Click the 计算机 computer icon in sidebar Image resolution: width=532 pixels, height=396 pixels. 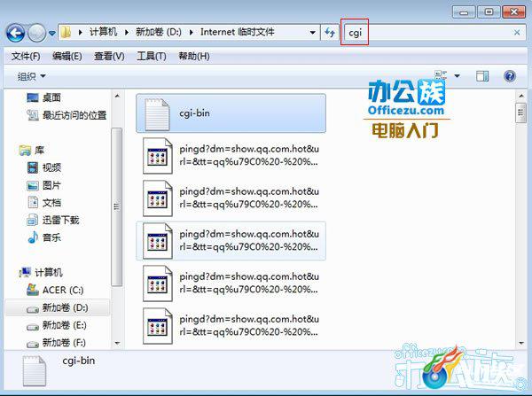click(25, 272)
